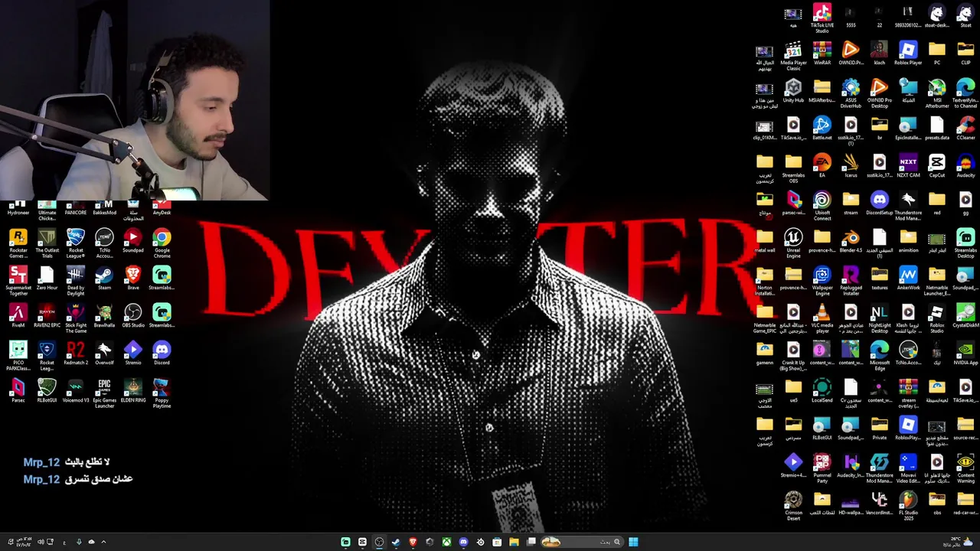Click the taskbar search icon
The height and width of the screenshot is (551, 980).
coord(617,542)
